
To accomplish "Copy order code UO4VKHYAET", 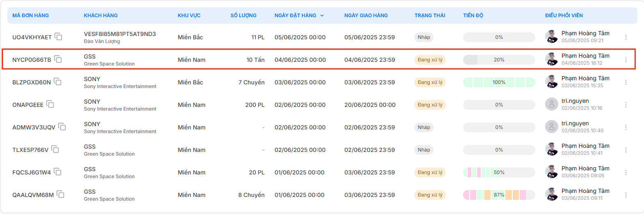I will 59,37.
